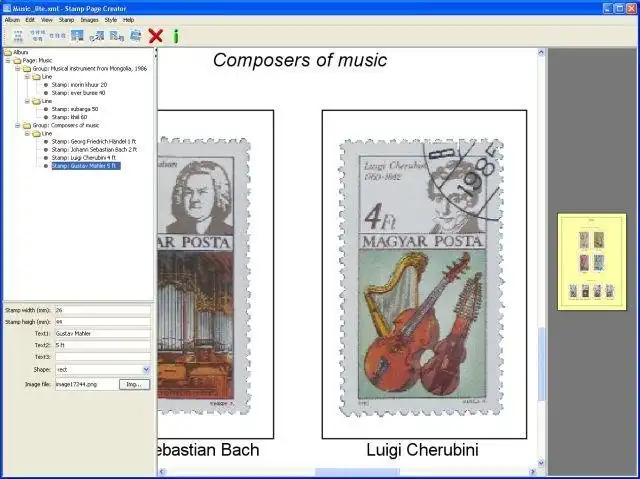Click the vertical scrollbar down arrow

[x=541, y=463]
